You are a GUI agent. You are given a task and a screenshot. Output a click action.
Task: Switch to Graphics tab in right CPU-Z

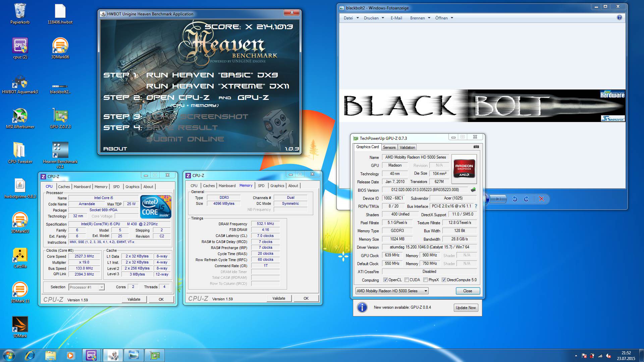(277, 186)
